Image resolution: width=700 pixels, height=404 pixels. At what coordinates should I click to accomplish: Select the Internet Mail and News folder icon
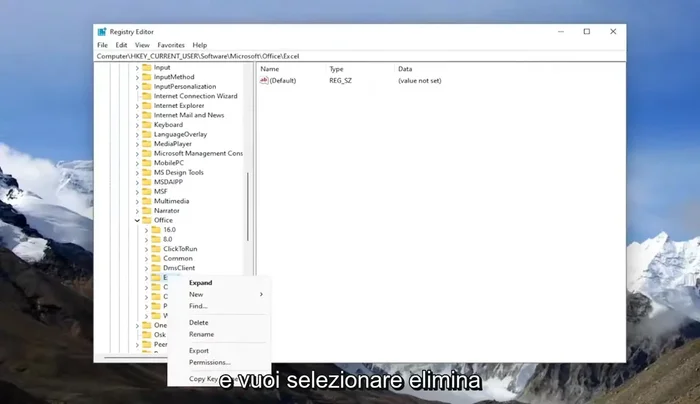pos(146,115)
